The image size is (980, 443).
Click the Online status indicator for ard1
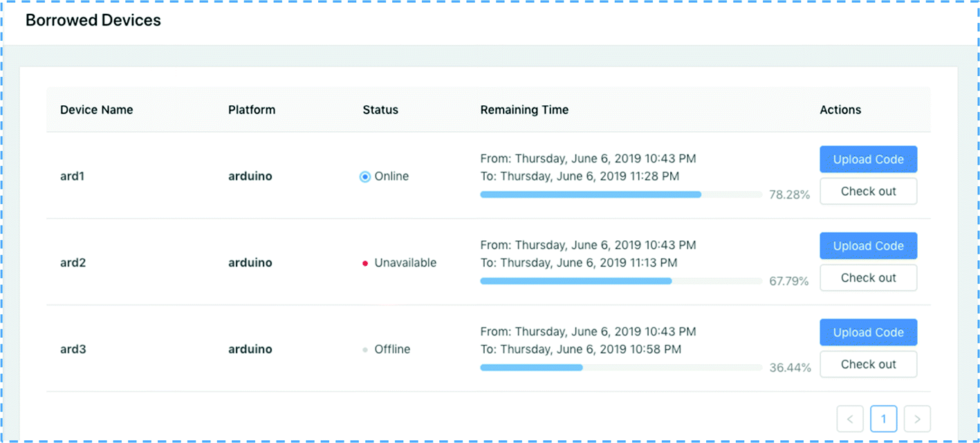(365, 177)
